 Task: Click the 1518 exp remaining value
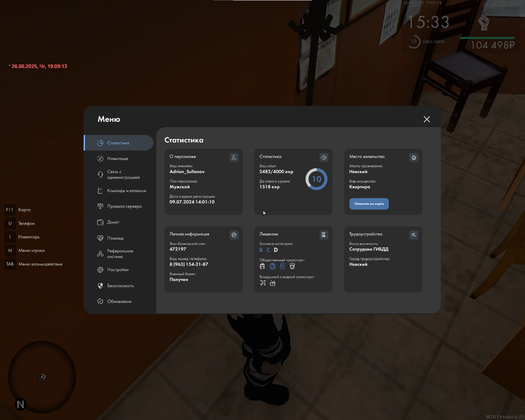tap(269, 187)
